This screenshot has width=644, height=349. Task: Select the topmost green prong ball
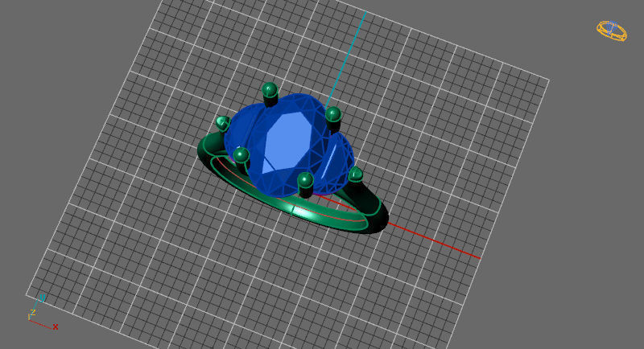coord(270,90)
